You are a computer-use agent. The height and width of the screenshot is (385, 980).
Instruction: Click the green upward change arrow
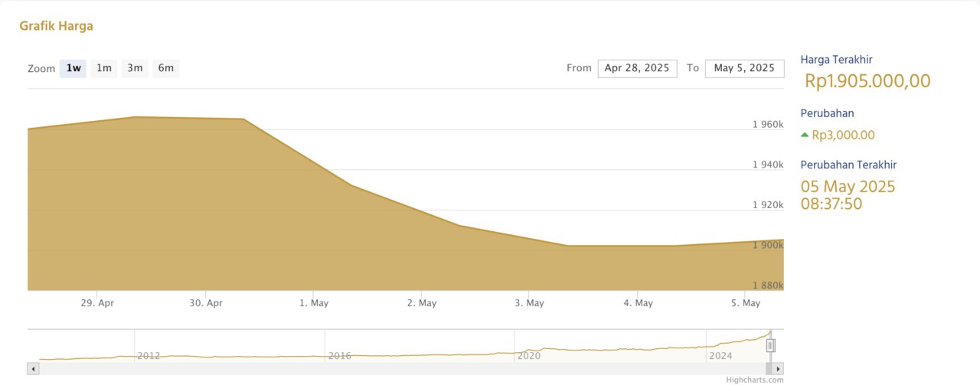[x=805, y=135]
